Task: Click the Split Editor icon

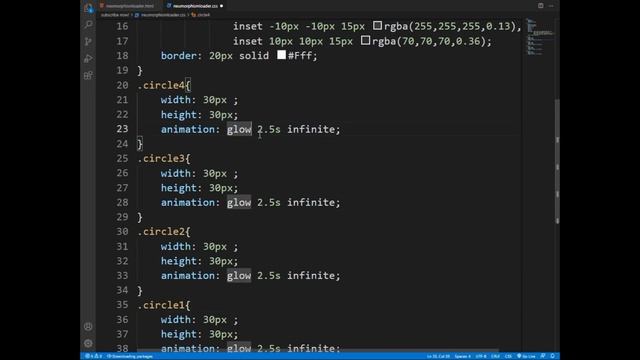Action: point(540,6)
